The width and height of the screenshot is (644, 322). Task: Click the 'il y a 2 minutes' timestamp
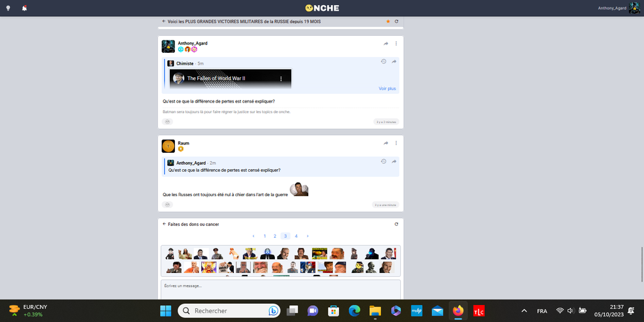386,122
